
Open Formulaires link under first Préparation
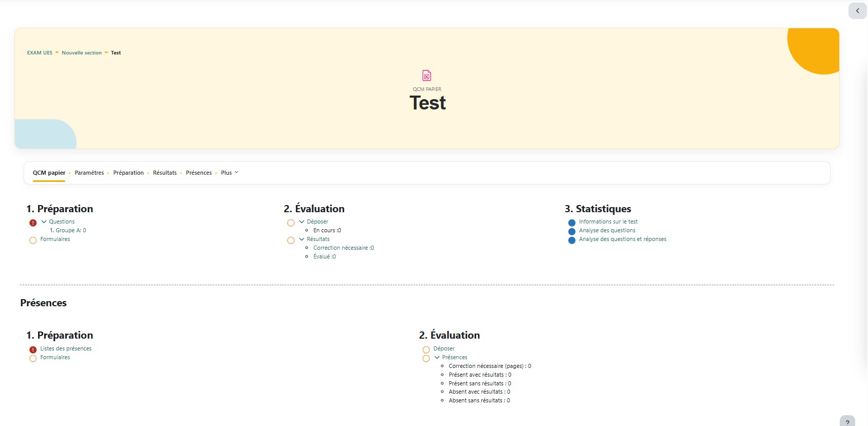point(55,239)
